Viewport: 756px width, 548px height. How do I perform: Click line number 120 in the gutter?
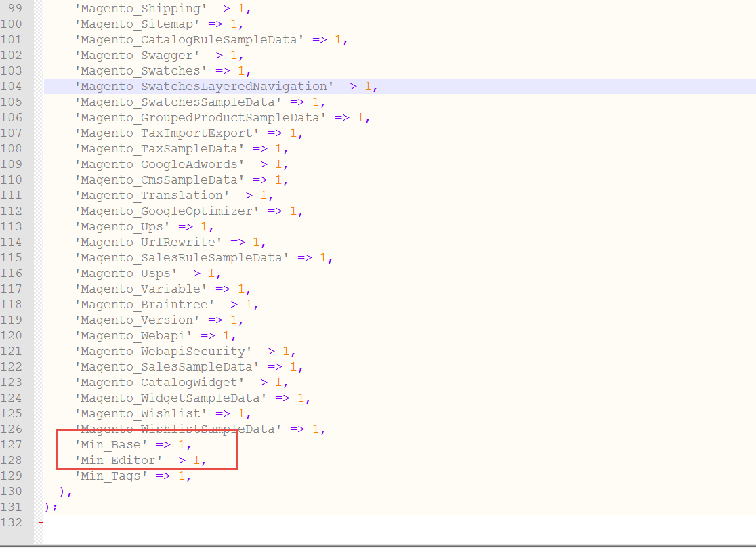click(x=11, y=336)
